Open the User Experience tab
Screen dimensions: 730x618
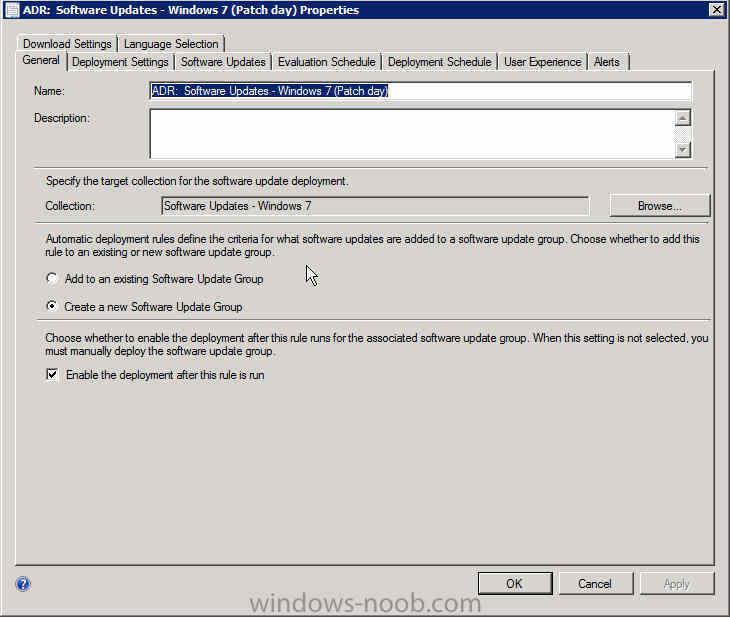point(542,62)
